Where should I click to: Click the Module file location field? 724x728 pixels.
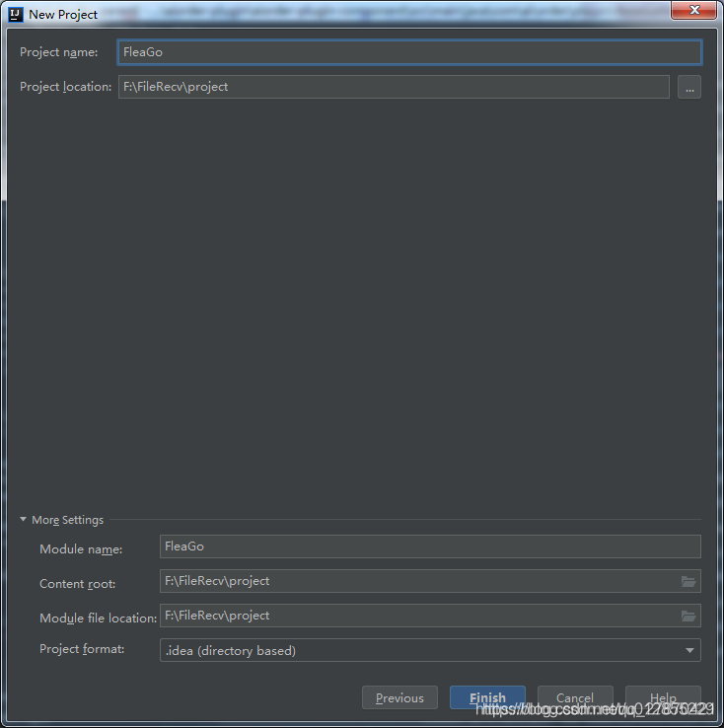click(430, 616)
